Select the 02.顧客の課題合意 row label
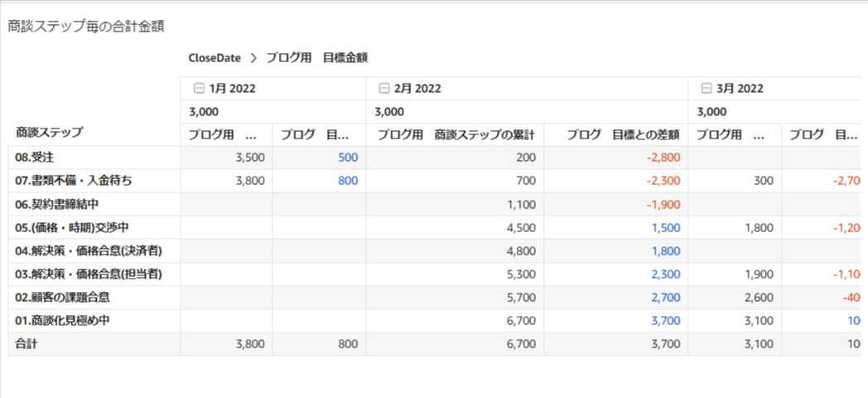Screen dimensions: 868x398 (x=62, y=297)
